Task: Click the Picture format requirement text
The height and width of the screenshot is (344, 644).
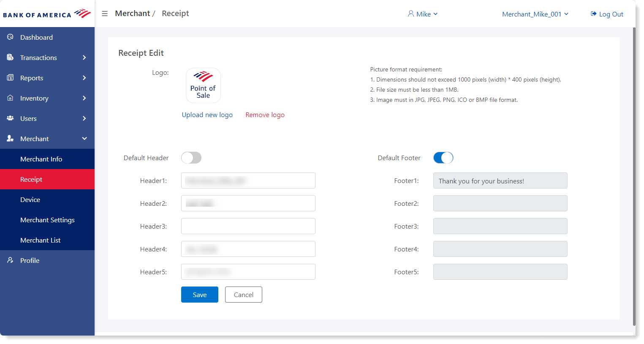Action: pyautogui.click(x=406, y=69)
